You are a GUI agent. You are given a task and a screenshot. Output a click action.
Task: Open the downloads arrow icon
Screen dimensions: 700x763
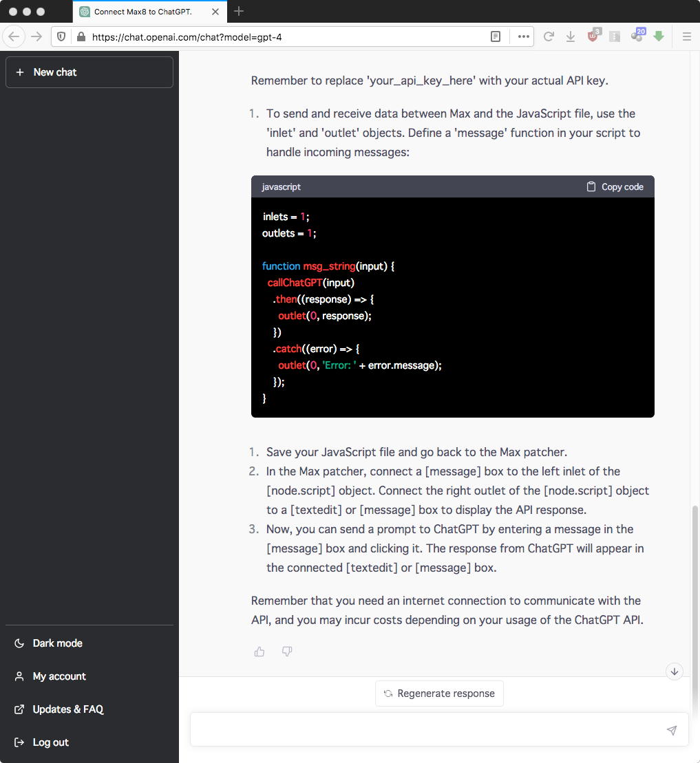(571, 36)
